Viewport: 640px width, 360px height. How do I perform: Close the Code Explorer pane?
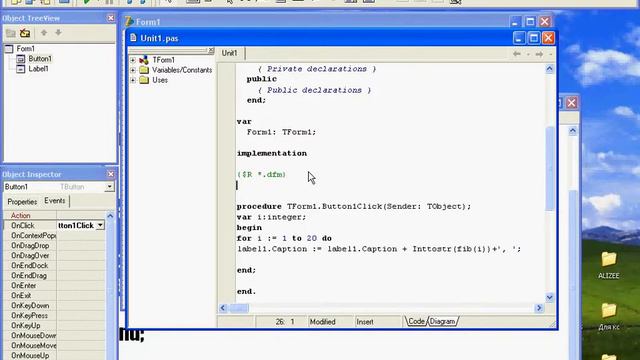tap(211, 50)
